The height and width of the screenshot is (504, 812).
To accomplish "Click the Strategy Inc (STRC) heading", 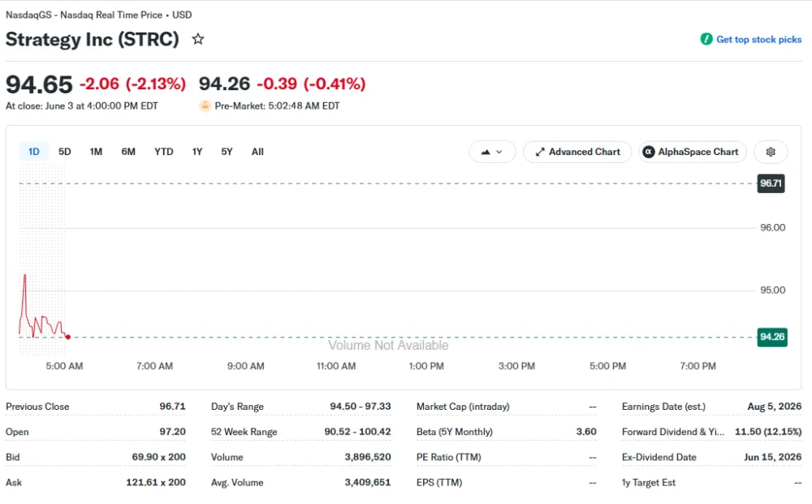I will [x=93, y=39].
